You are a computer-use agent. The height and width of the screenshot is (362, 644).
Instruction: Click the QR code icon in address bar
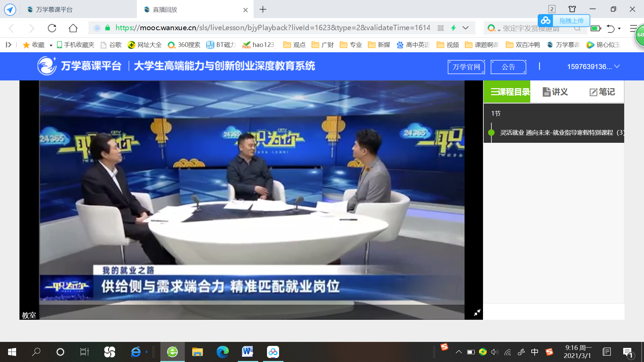coord(441,28)
